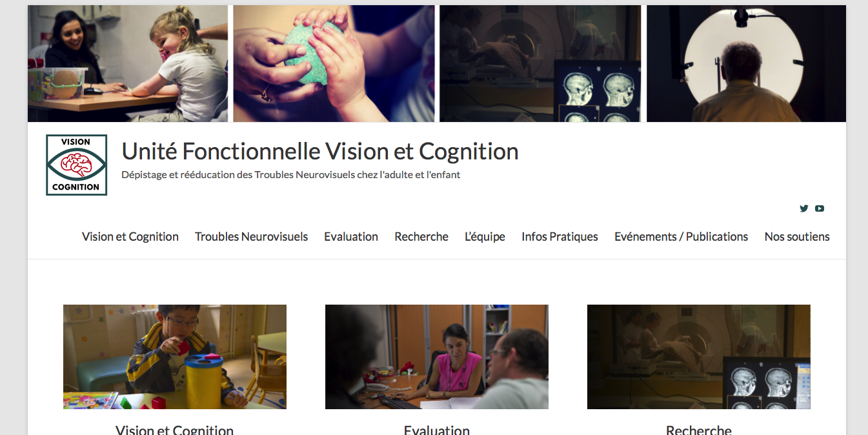Image resolution: width=868 pixels, height=435 pixels.
Task: Go to Nos soutiens in the navigation
Action: point(797,237)
